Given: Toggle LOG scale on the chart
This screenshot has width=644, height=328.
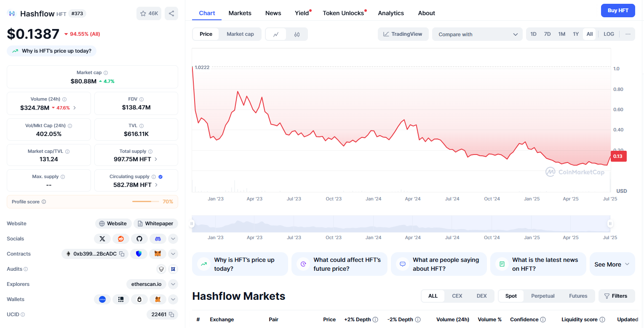Looking at the screenshot, I should pyautogui.click(x=609, y=34).
